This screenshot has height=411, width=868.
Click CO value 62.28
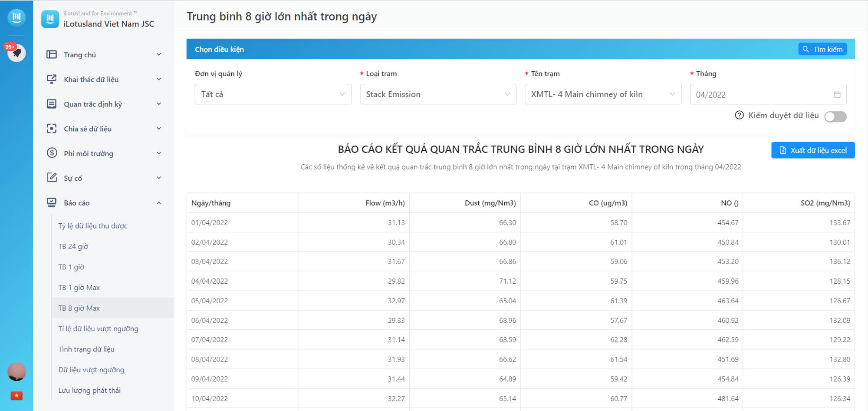click(x=618, y=340)
